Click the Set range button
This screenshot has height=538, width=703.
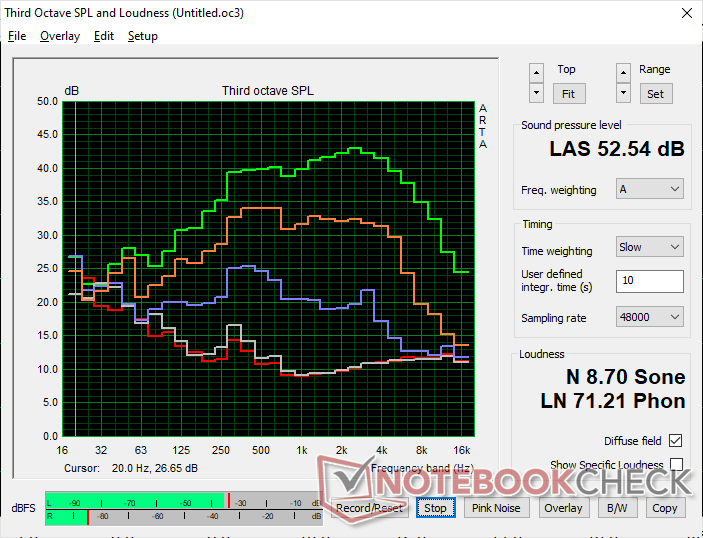655,94
